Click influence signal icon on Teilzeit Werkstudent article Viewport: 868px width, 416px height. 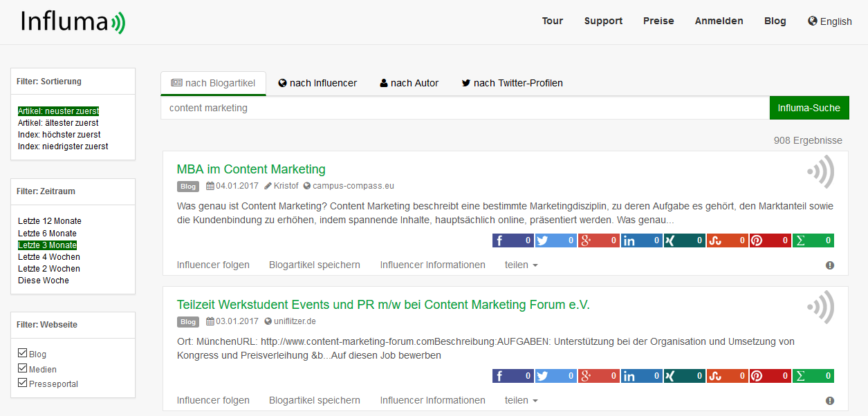pos(821,308)
